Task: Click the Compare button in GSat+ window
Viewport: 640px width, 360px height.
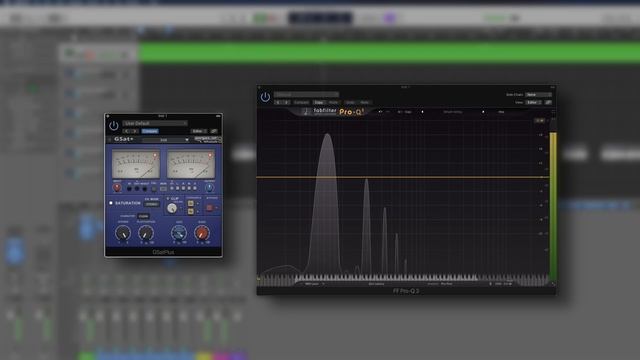Action: 150,131
